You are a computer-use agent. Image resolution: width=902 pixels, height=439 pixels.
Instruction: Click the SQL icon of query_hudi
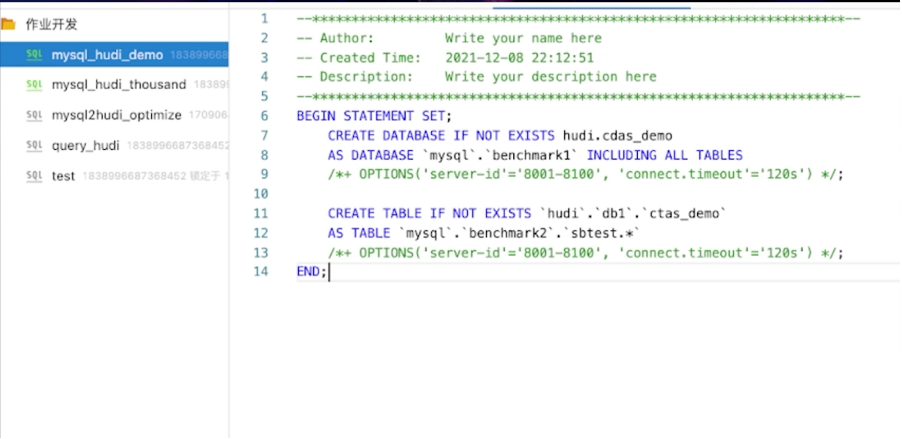35,146
